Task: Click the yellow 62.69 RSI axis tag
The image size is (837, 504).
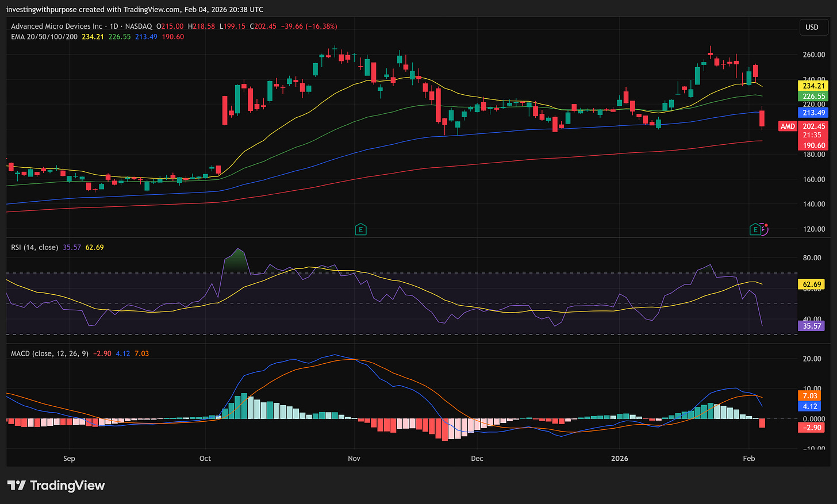Action: coord(812,284)
